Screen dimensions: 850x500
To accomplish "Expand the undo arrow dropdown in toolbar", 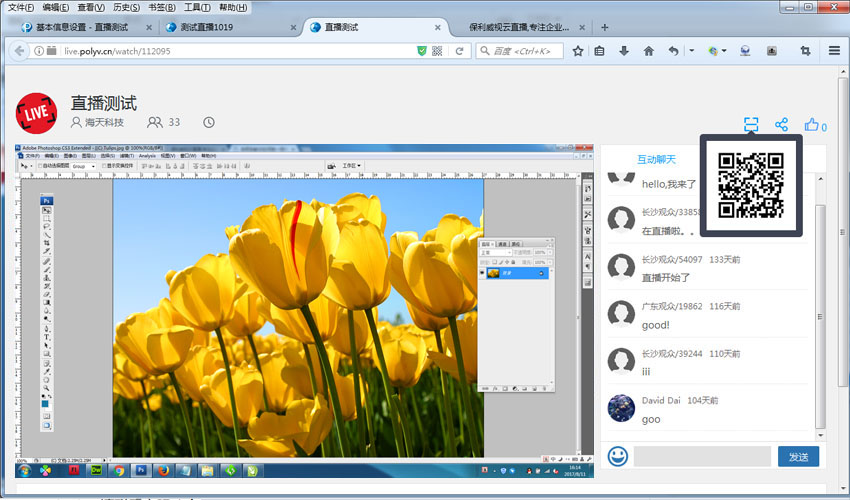I will pos(691,51).
